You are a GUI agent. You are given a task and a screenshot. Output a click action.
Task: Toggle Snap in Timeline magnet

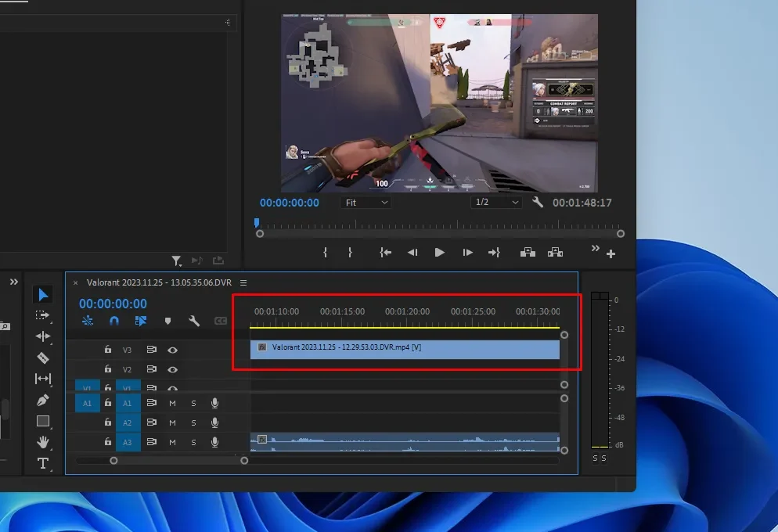pos(114,321)
